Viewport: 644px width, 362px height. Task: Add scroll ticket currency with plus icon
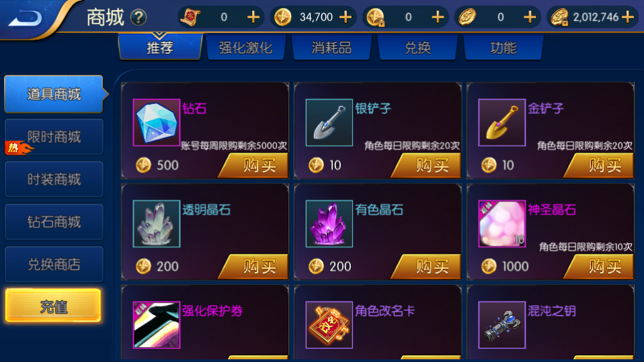coord(253,17)
